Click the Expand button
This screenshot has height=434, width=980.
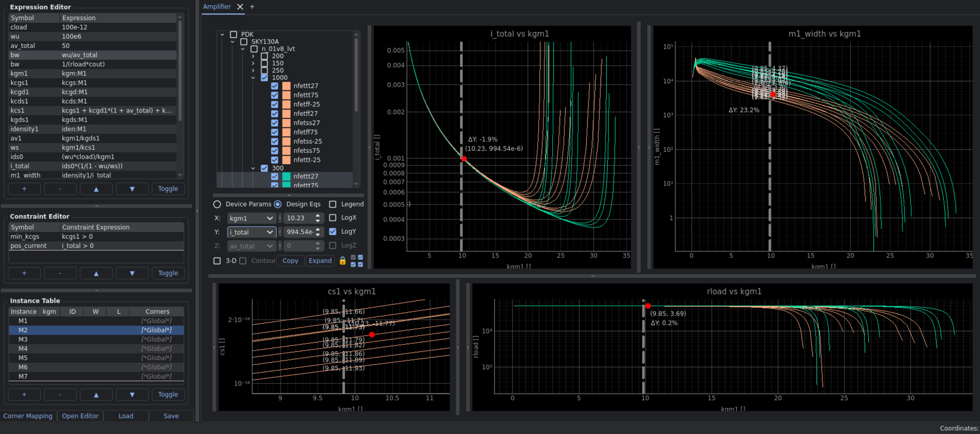point(320,261)
